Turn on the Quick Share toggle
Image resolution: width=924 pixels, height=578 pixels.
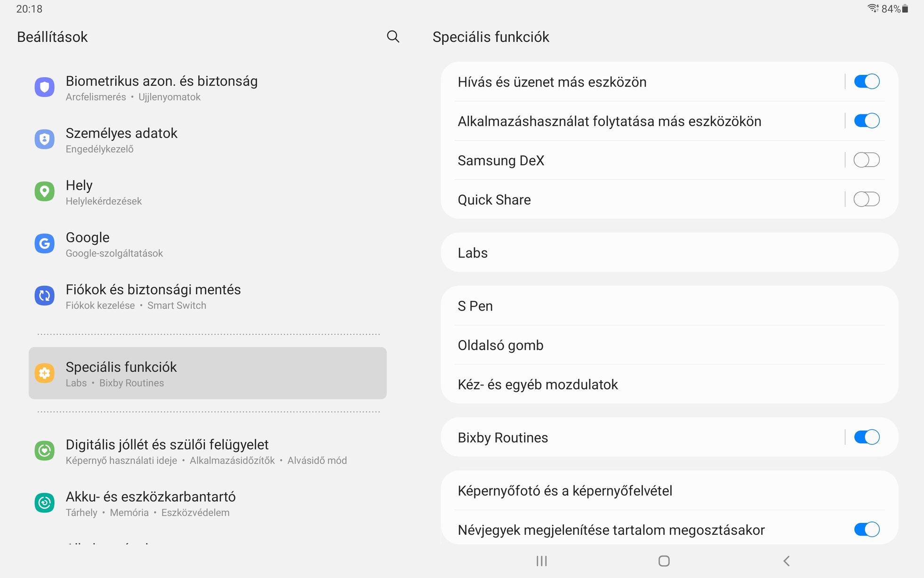tap(867, 199)
